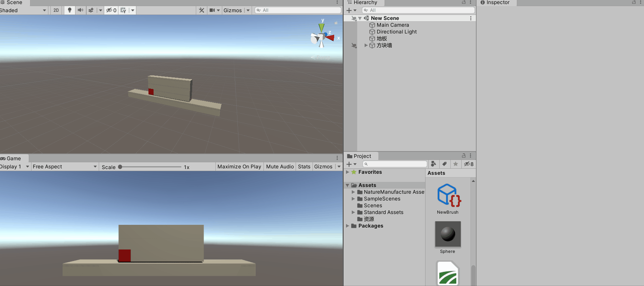Open Hierarchy panel options menu
Image resolution: width=644 pixels, height=286 pixels.
tap(470, 2)
